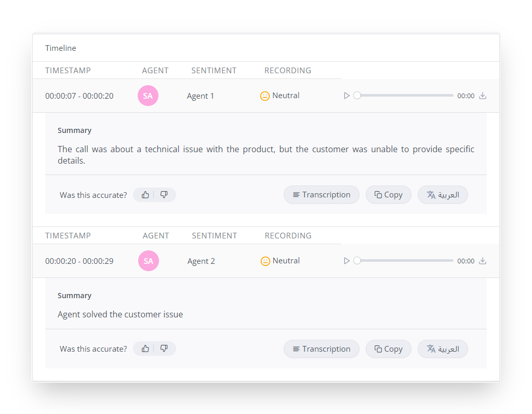Thumbs down the Agent 2 summary
This screenshot has width=532, height=414.
[164, 349]
